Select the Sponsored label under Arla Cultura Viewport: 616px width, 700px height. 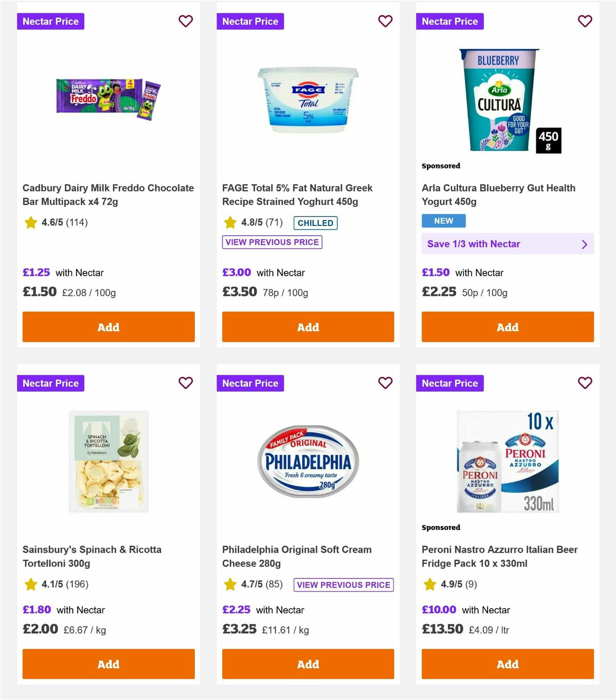tap(440, 166)
